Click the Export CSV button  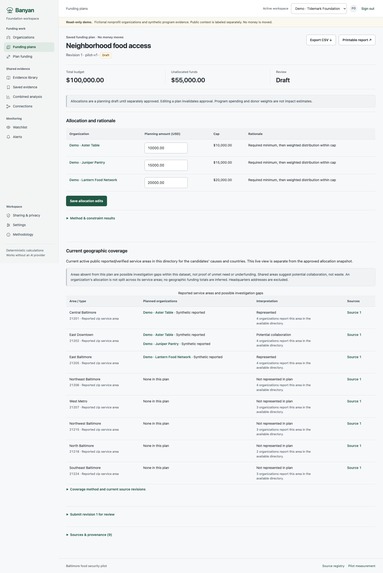coord(321,40)
